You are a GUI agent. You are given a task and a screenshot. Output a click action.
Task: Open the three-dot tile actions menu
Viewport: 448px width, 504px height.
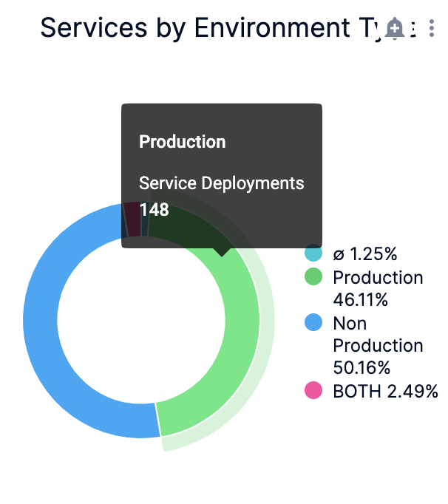pos(432,28)
